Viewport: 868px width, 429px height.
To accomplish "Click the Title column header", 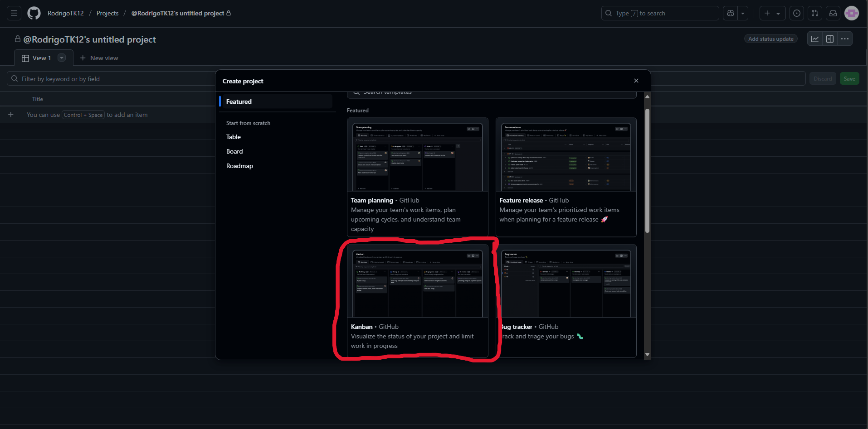I will pos(38,99).
